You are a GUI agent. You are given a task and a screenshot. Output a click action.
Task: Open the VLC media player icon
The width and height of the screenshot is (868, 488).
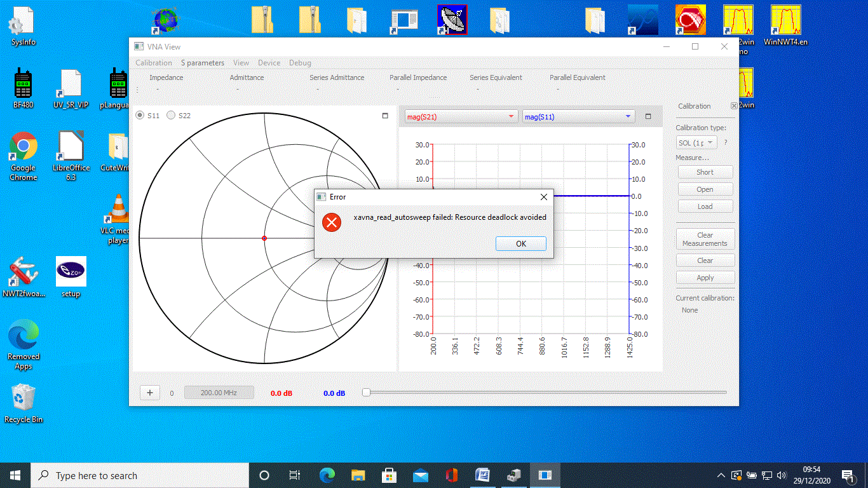tap(118, 219)
